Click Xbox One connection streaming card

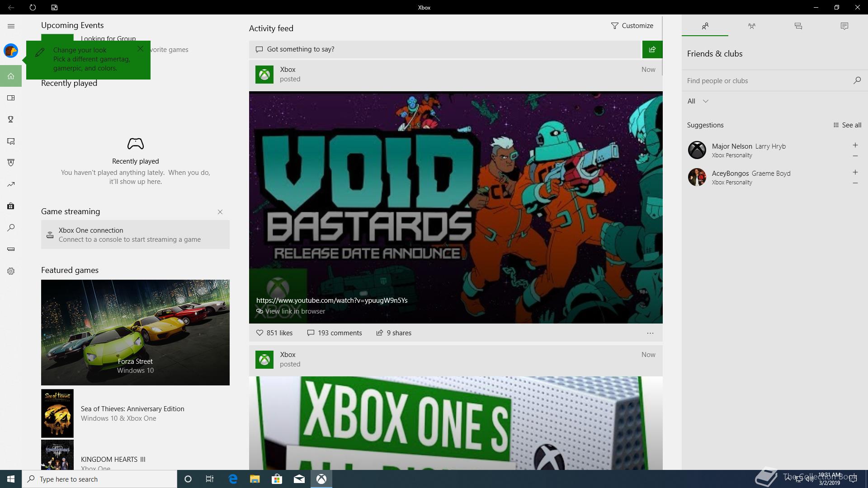tap(135, 235)
